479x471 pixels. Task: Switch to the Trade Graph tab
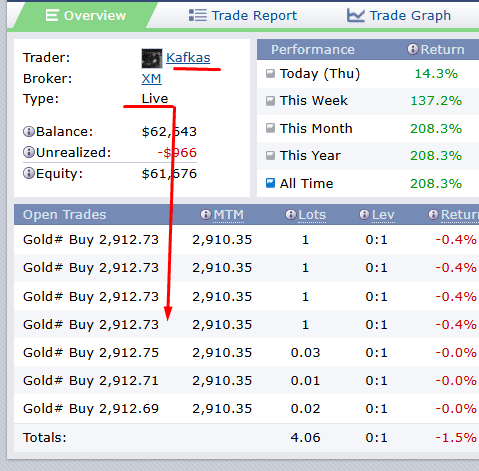pos(399,15)
